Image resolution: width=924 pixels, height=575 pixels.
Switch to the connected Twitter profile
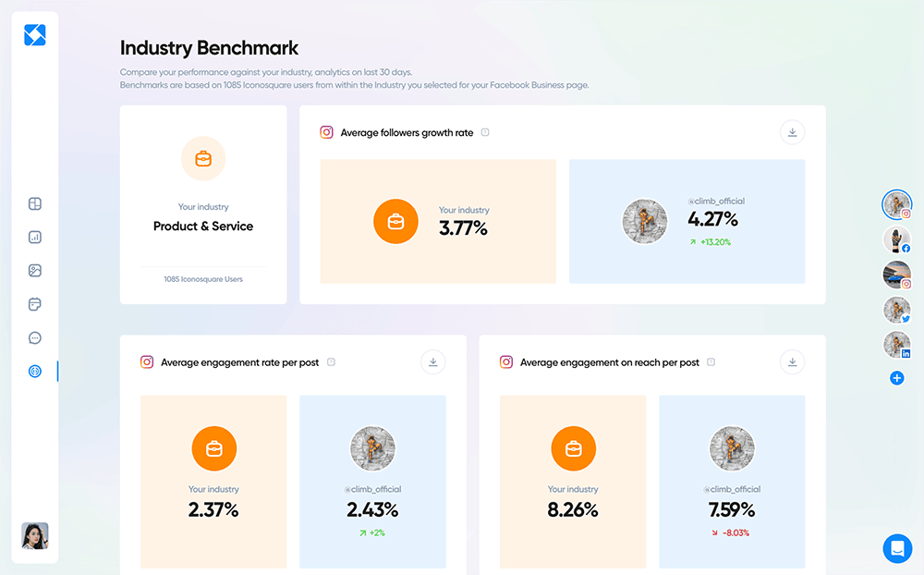897,311
